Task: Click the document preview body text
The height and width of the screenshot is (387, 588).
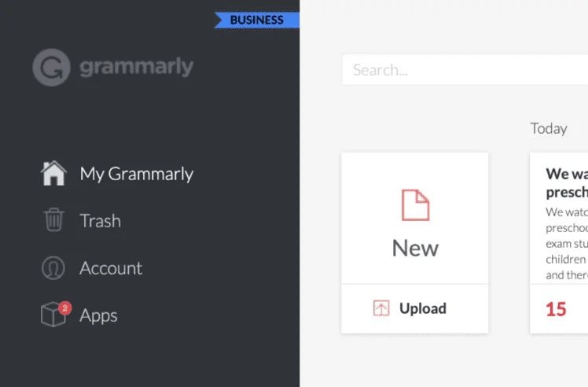Action: click(567, 243)
